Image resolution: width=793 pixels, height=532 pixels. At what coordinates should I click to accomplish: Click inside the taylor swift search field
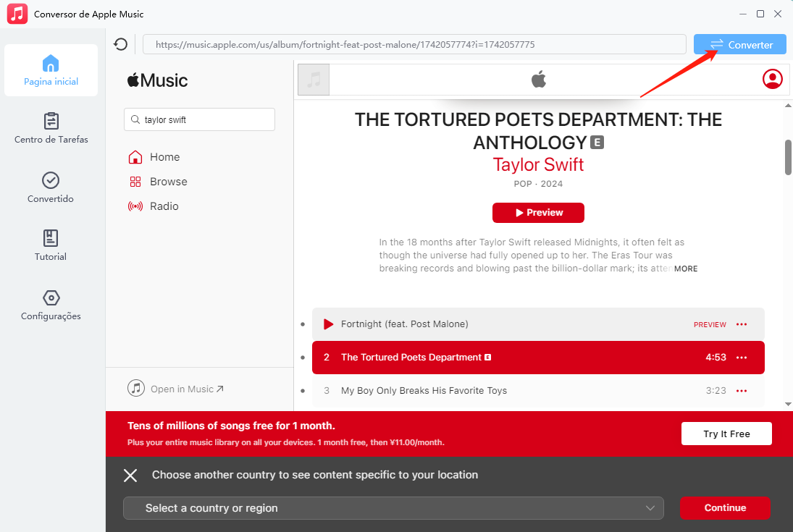click(x=199, y=119)
